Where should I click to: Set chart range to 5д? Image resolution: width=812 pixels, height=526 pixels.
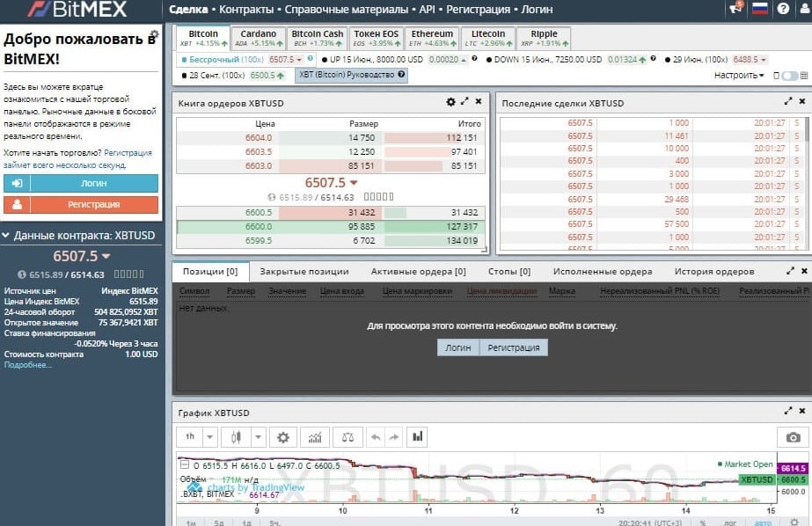(x=219, y=522)
